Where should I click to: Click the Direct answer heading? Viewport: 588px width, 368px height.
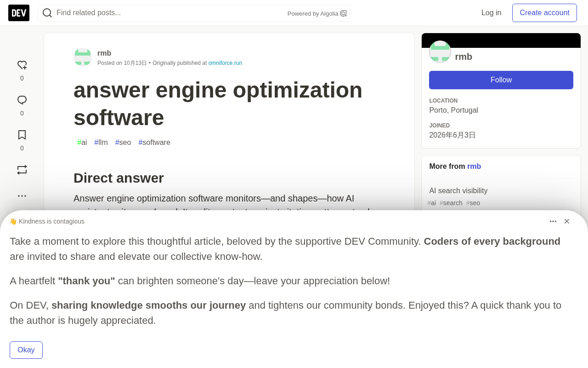point(119,178)
